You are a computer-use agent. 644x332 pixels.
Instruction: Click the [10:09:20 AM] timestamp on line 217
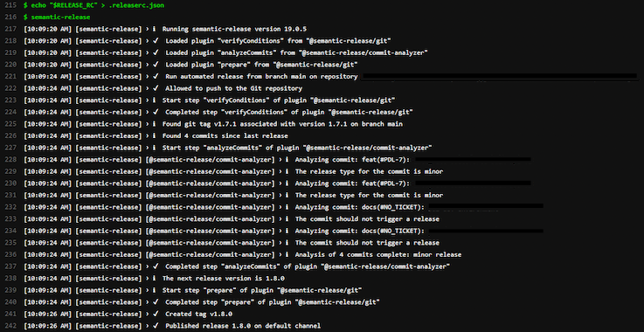point(48,29)
